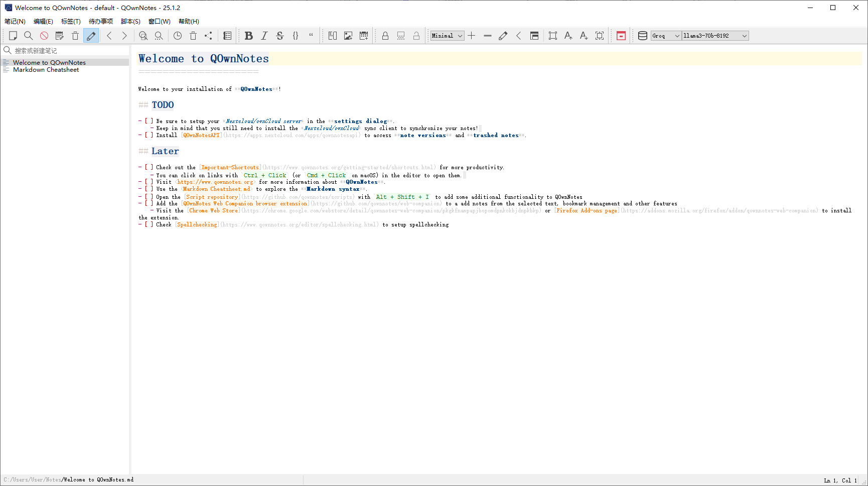Click the red AI toolbar icon
Viewport: 868px width, 486px height.
click(621, 36)
